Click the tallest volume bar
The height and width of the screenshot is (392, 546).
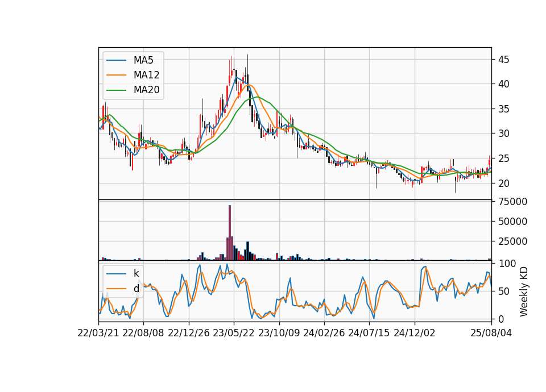point(230,233)
